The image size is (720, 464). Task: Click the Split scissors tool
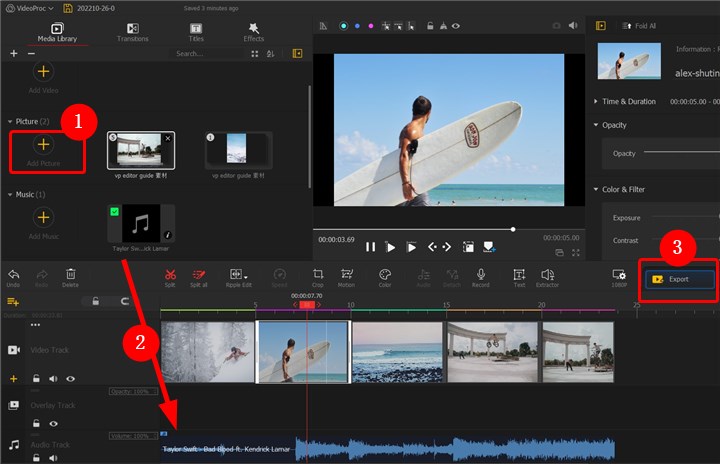171,275
